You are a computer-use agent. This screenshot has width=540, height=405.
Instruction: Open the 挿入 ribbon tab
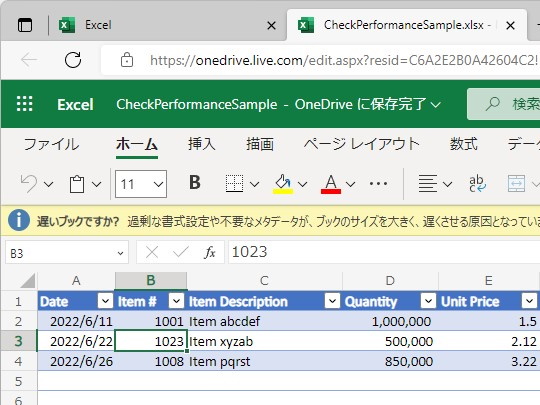tap(202, 144)
